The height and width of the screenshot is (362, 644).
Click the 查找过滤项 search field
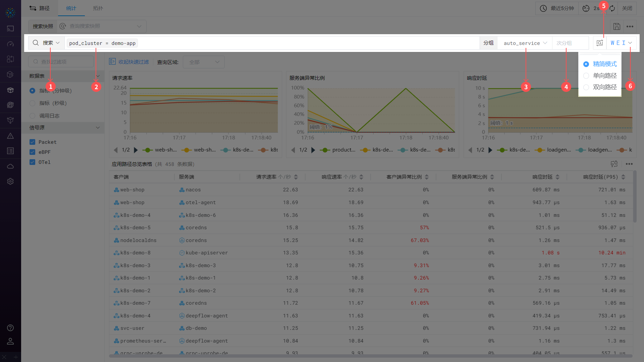(61, 62)
